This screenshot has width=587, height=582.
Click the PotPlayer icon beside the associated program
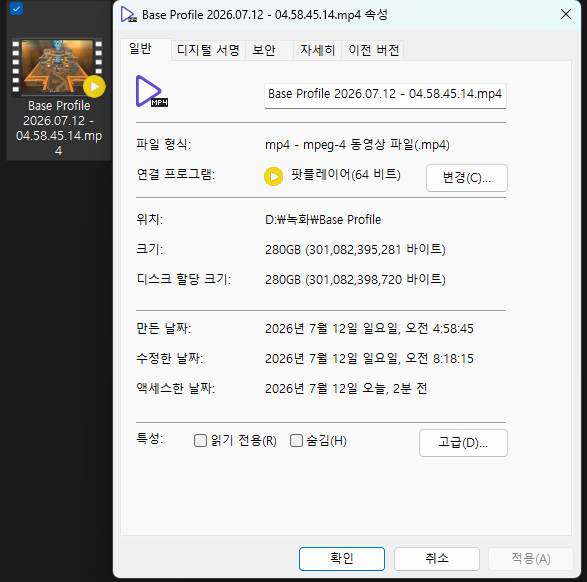coord(274,176)
